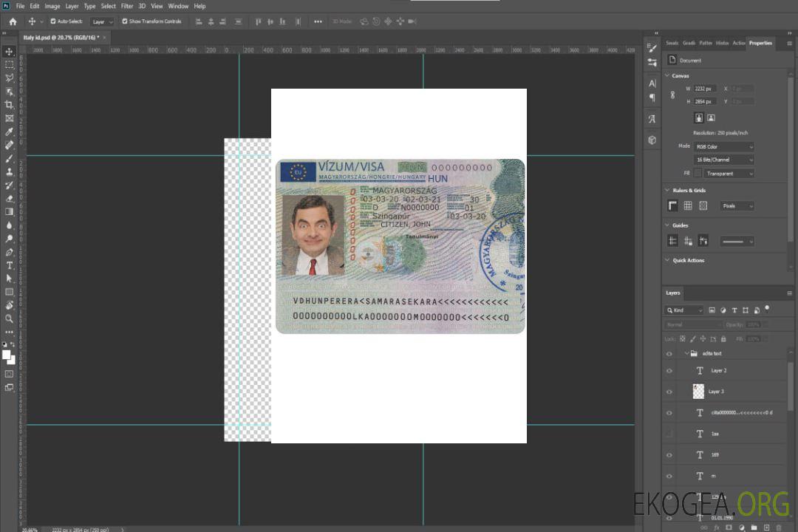
Task: Collapse the layer group folder
Action: pos(686,353)
